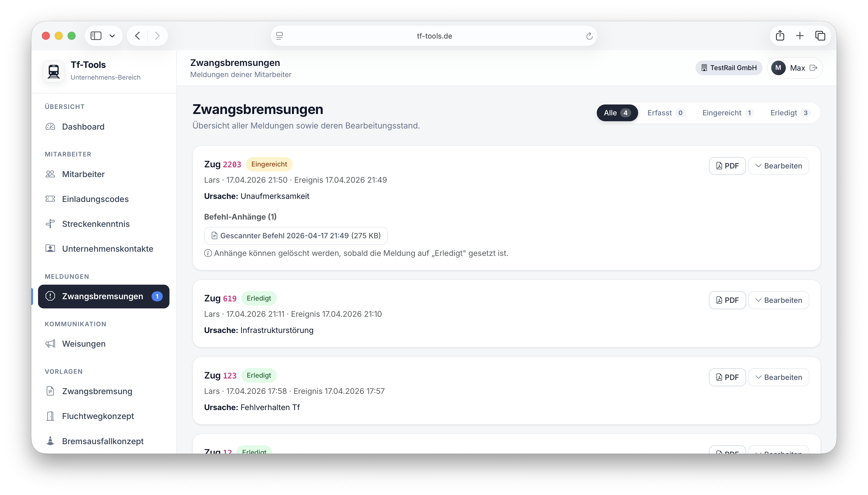Click the Mitarbeiter people icon
Viewport: 868px width, 495px height.
point(50,174)
